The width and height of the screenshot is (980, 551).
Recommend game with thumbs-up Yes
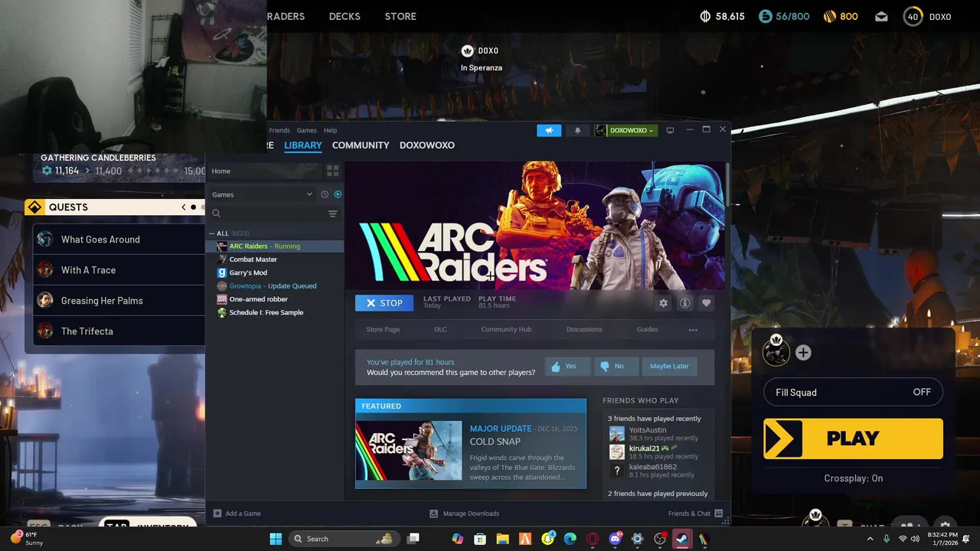coord(567,366)
